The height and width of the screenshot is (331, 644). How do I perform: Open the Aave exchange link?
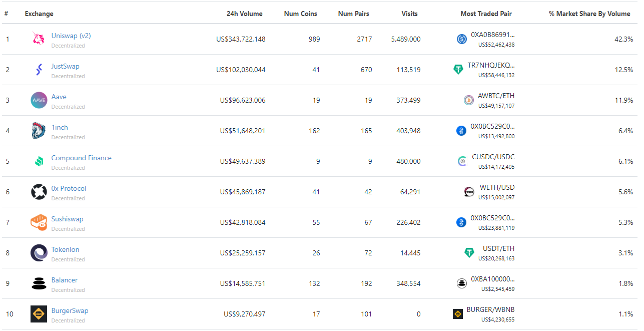(x=59, y=97)
